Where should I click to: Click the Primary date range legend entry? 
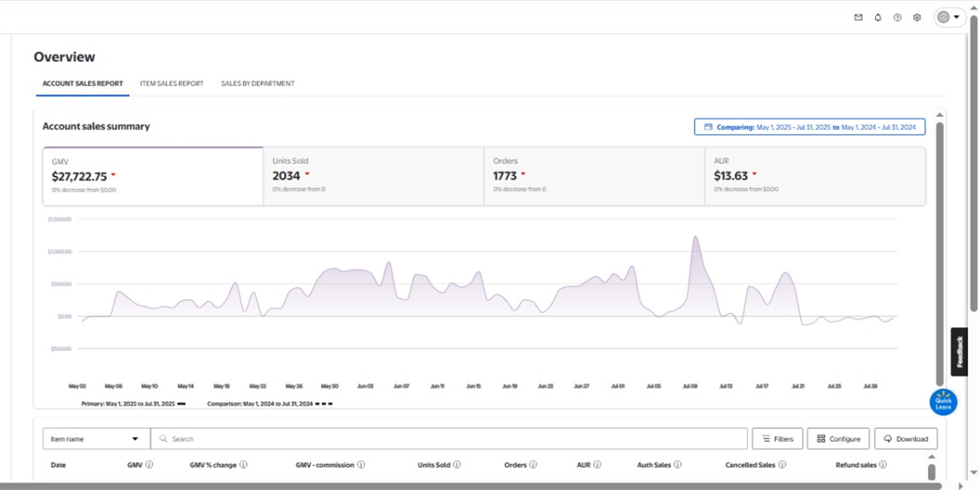coord(133,403)
